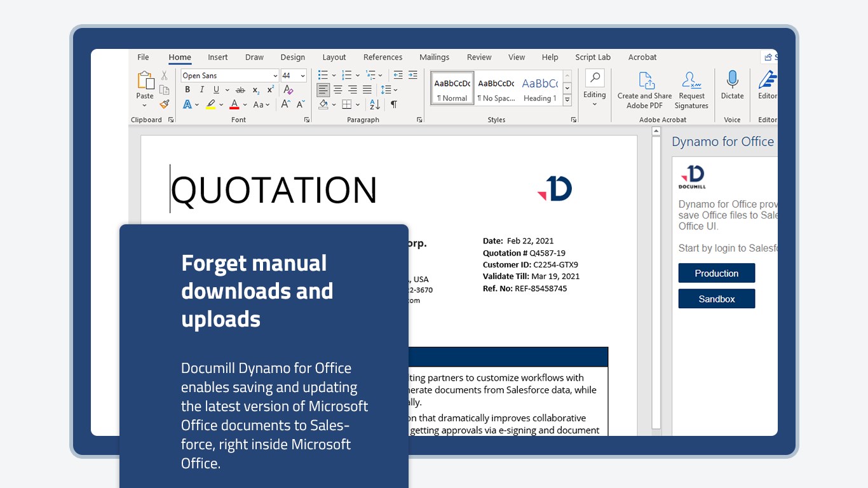
Task: Open the Acrobat tab
Action: pyautogui.click(x=642, y=57)
